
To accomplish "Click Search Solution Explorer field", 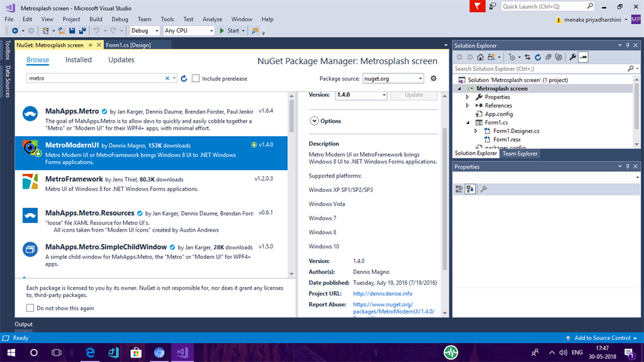I will [541, 69].
